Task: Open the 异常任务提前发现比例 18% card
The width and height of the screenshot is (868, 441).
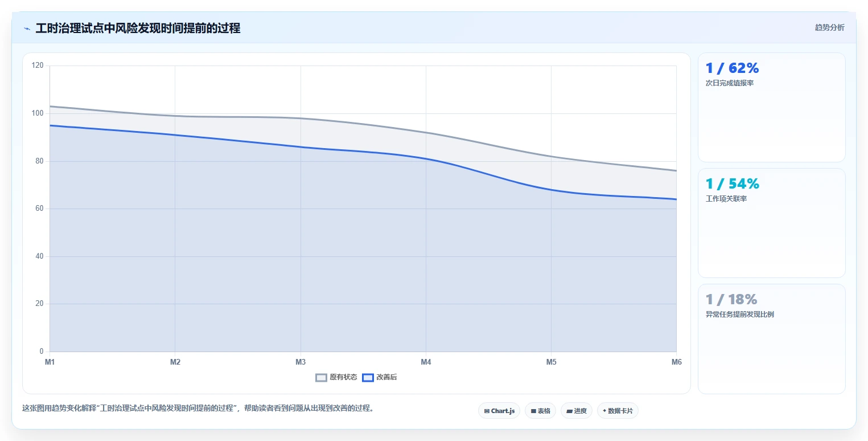Action: [x=771, y=339]
